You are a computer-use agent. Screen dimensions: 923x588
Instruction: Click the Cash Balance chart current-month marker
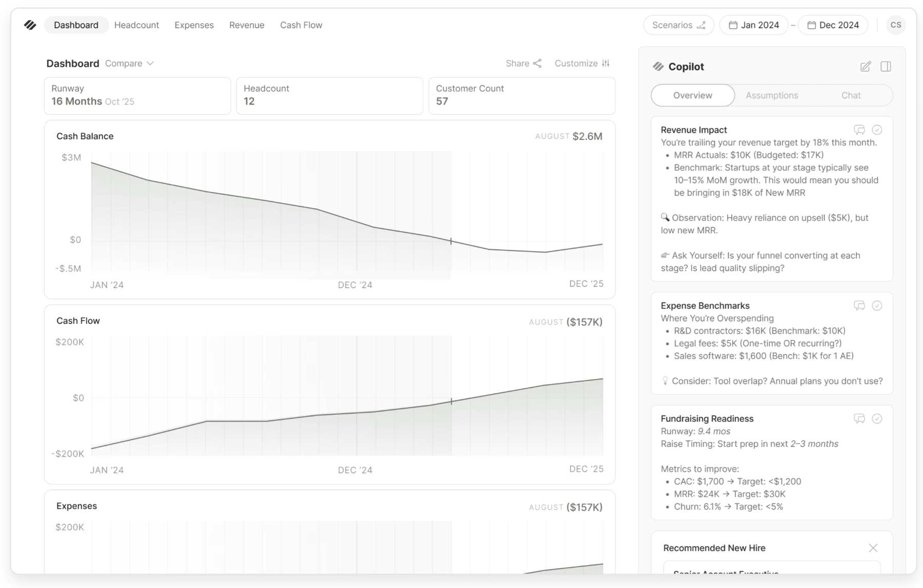pyautogui.click(x=451, y=241)
